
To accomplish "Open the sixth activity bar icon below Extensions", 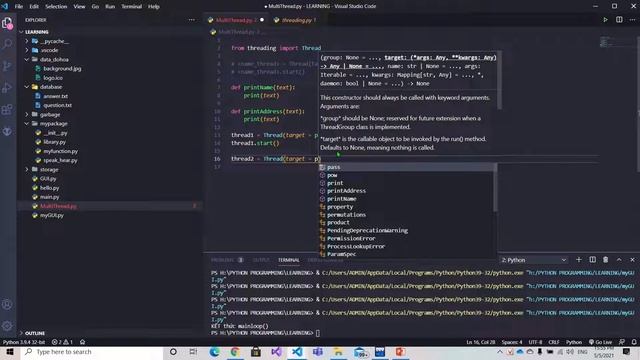I will (x=7, y=131).
